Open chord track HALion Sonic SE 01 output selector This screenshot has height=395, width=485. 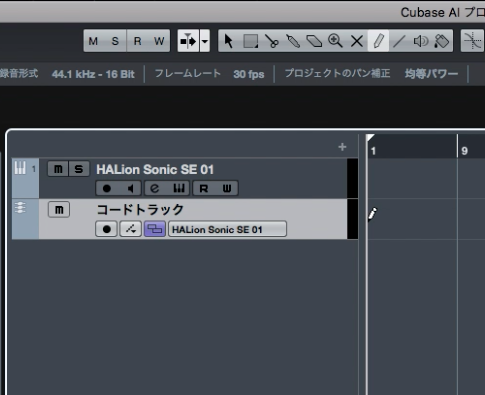pos(227,229)
